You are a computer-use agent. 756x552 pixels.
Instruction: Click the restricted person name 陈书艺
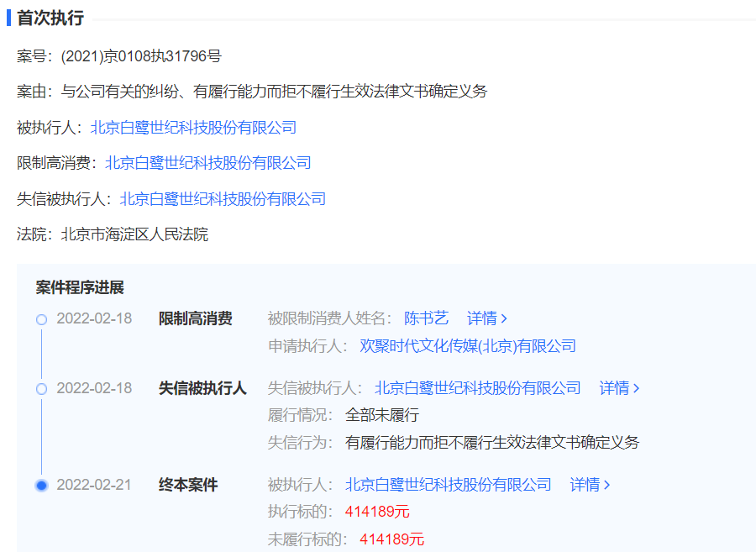click(x=425, y=318)
